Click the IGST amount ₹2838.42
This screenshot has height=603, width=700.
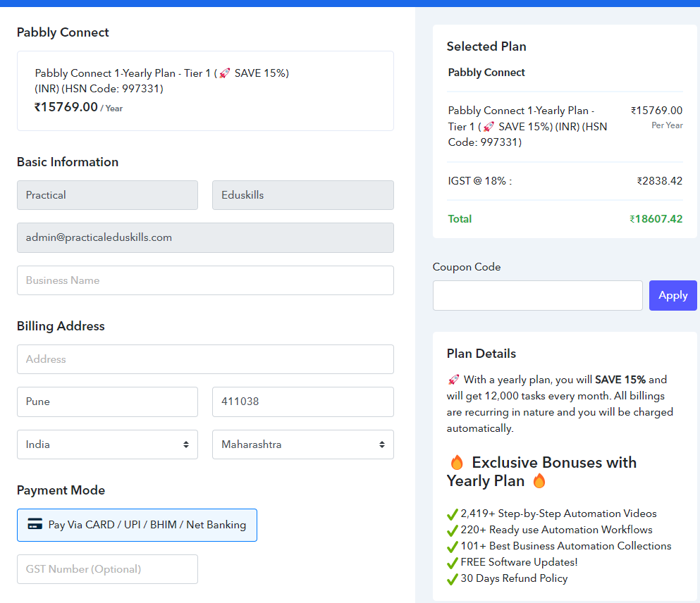pos(659,180)
